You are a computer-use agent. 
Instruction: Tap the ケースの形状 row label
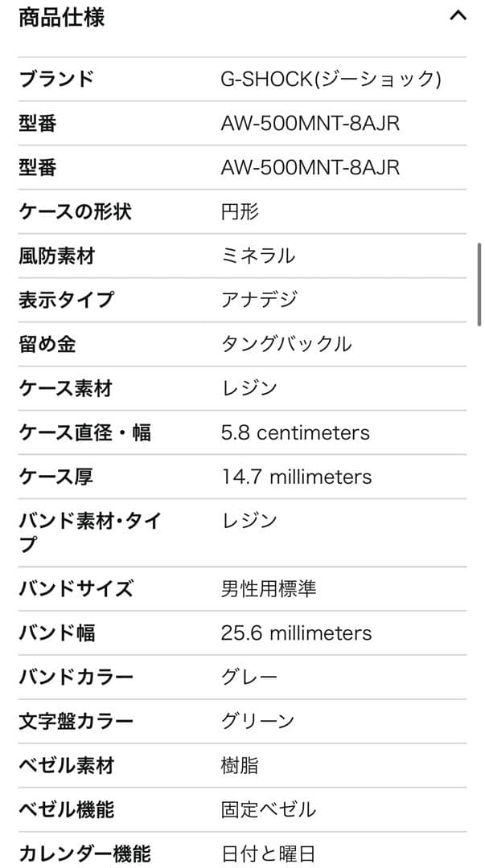pyautogui.click(x=75, y=211)
